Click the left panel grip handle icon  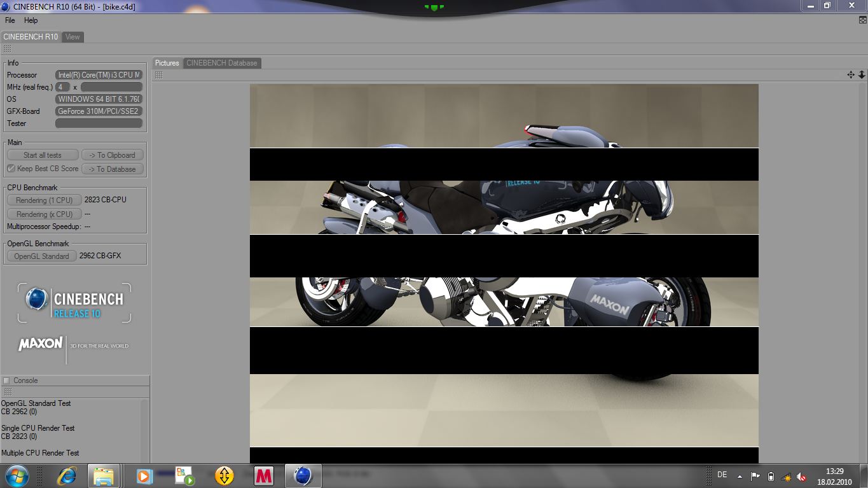[7, 48]
